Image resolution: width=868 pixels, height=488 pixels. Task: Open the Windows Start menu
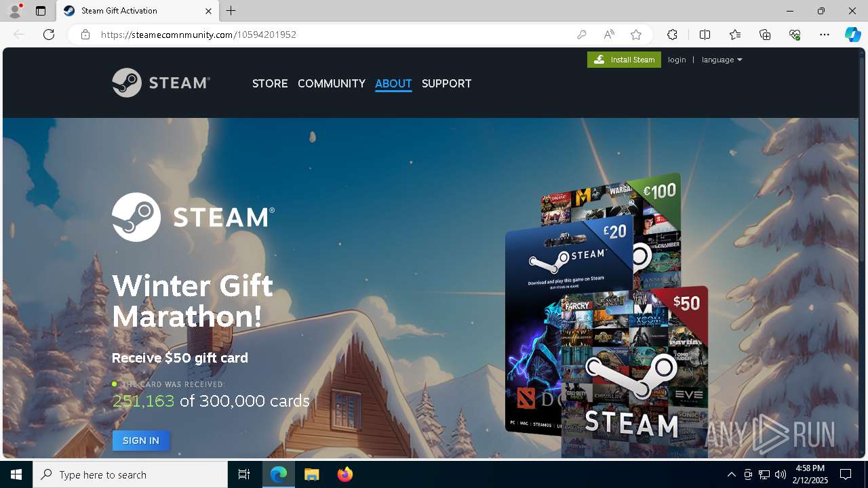16,474
